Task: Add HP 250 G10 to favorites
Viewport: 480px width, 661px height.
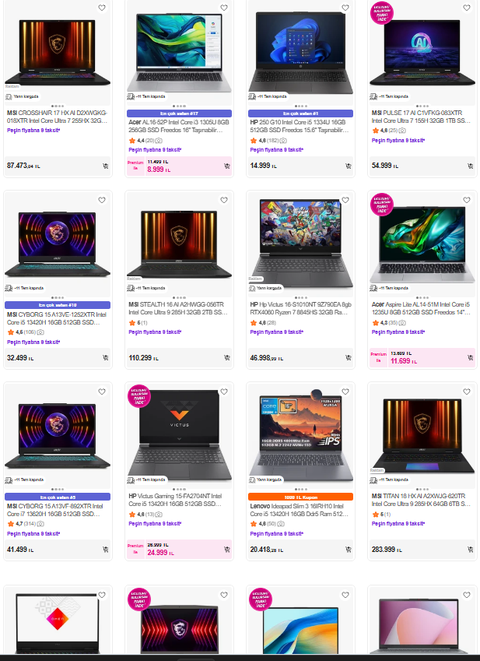Action: tap(345, 8)
